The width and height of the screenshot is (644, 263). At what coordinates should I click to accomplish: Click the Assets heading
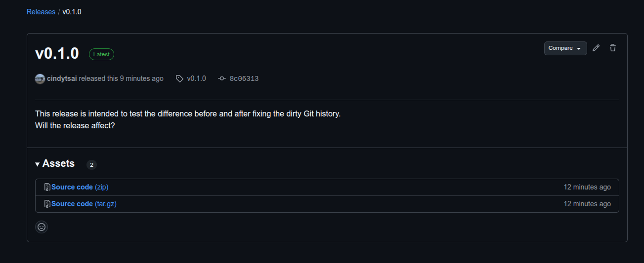tap(58, 163)
